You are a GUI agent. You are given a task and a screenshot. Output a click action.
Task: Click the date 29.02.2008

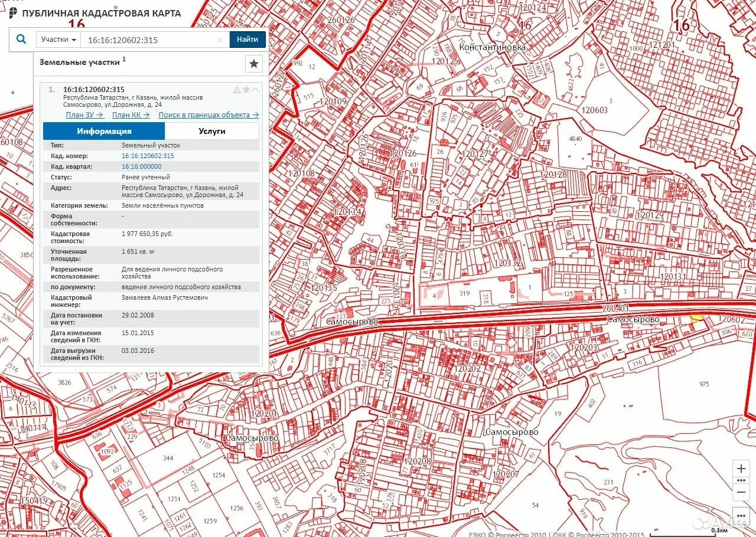(138, 315)
